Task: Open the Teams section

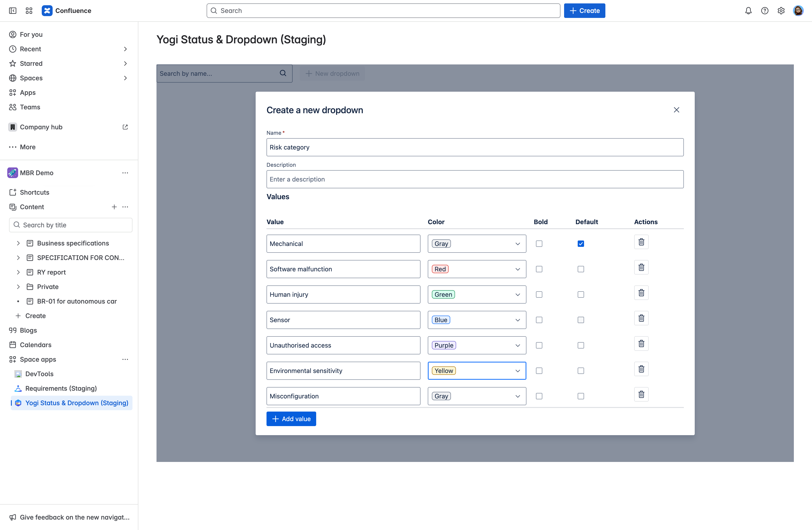Action: coord(29,107)
